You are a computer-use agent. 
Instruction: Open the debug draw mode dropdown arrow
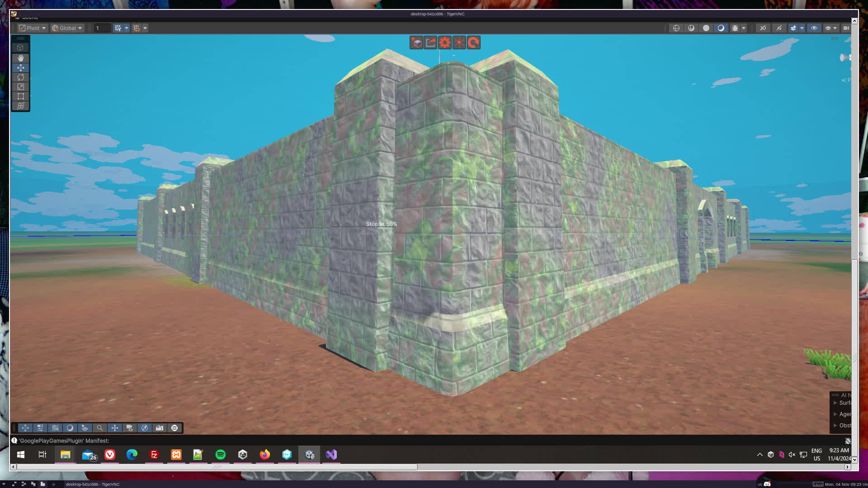(744, 28)
